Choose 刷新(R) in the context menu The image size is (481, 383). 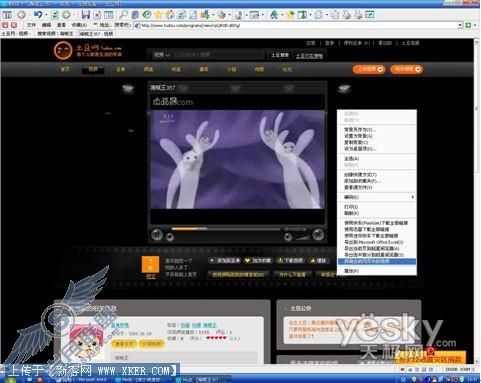[x=377, y=213]
